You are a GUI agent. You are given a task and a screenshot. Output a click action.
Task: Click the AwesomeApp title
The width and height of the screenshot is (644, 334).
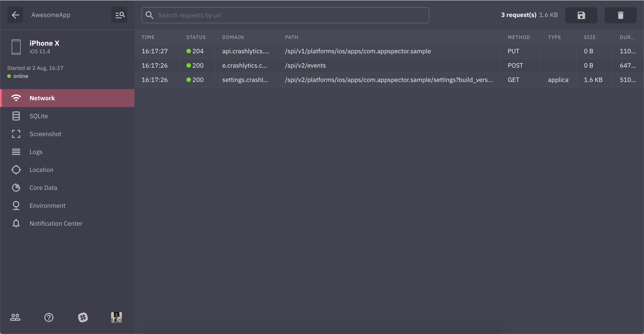[x=51, y=15]
